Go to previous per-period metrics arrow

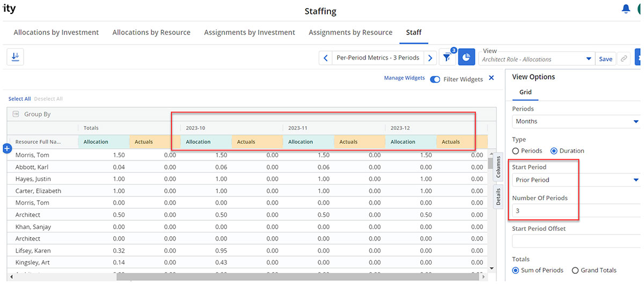pos(326,57)
